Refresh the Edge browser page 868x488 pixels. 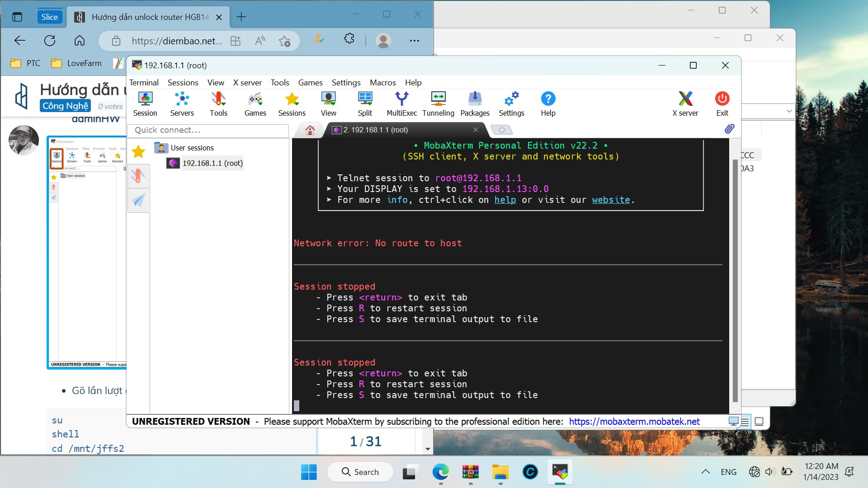50,41
